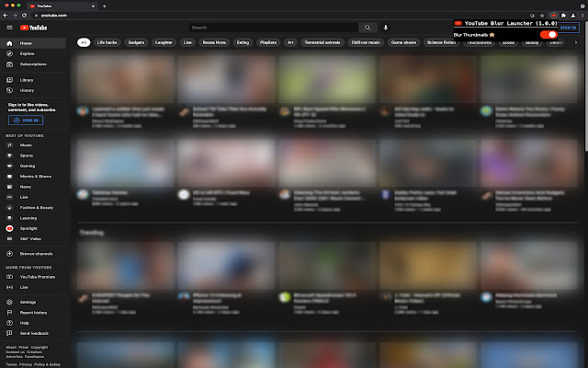Viewport: 588px width, 368px height.
Task: Select the Live category chip
Action: coord(187,42)
